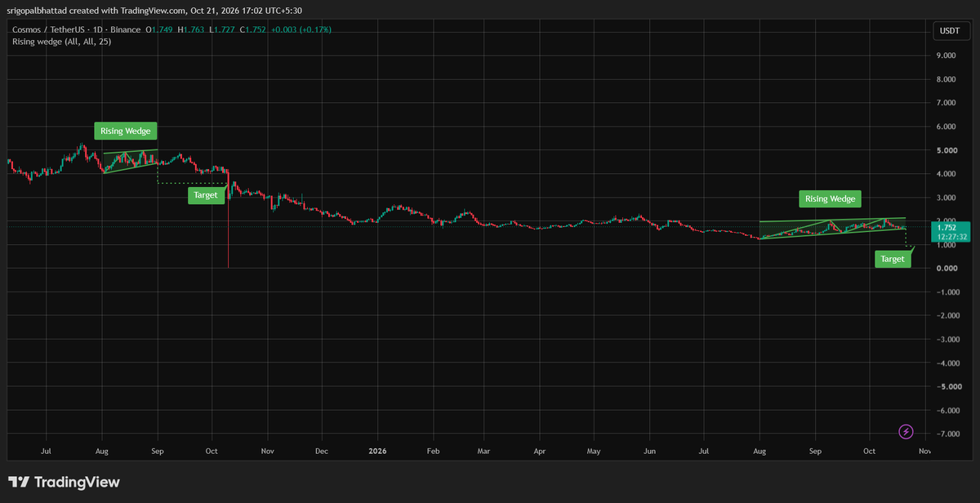Click the srigopalbhattad created with TradingView.com header
This screenshot has height=503, width=980.
point(155,11)
